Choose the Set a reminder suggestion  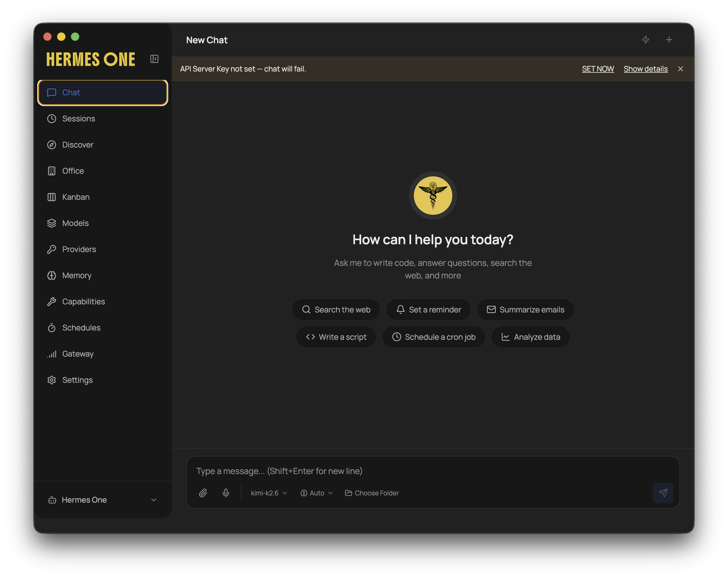(428, 310)
